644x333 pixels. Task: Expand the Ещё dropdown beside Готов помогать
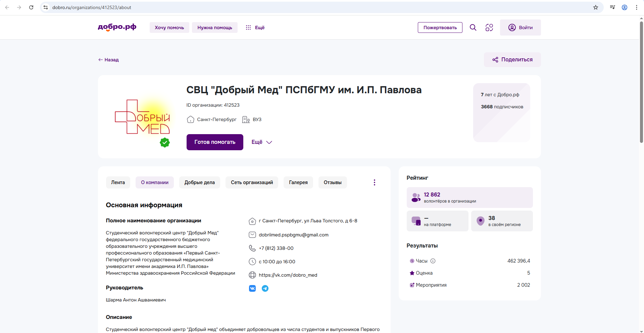click(262, 142)
